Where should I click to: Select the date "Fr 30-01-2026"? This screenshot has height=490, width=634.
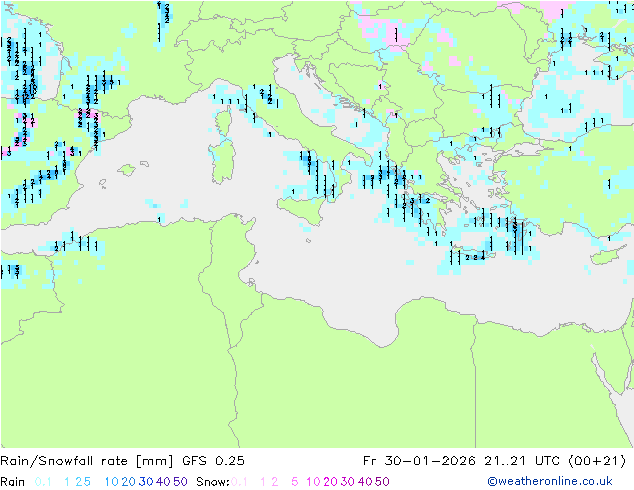(x=419, y=461)
